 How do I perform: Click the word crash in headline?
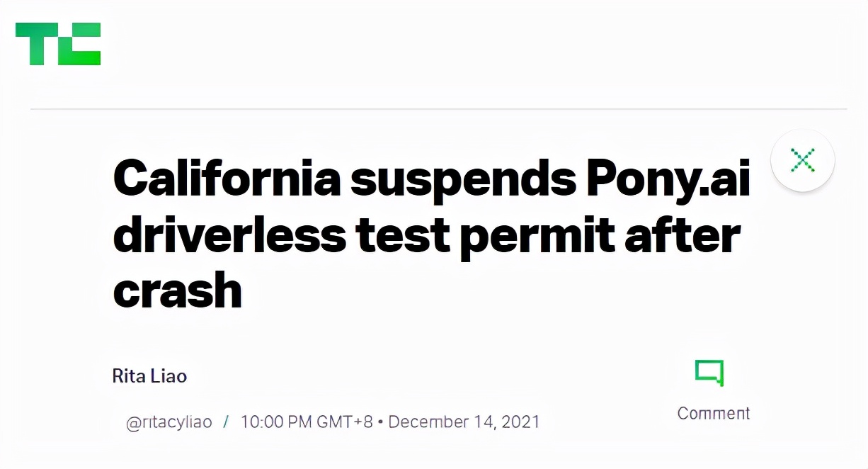(x=177, y=290)
